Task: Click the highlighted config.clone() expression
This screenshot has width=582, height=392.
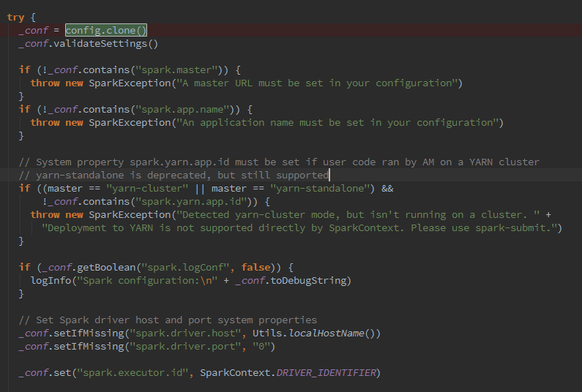Action: tap(106, 31)
